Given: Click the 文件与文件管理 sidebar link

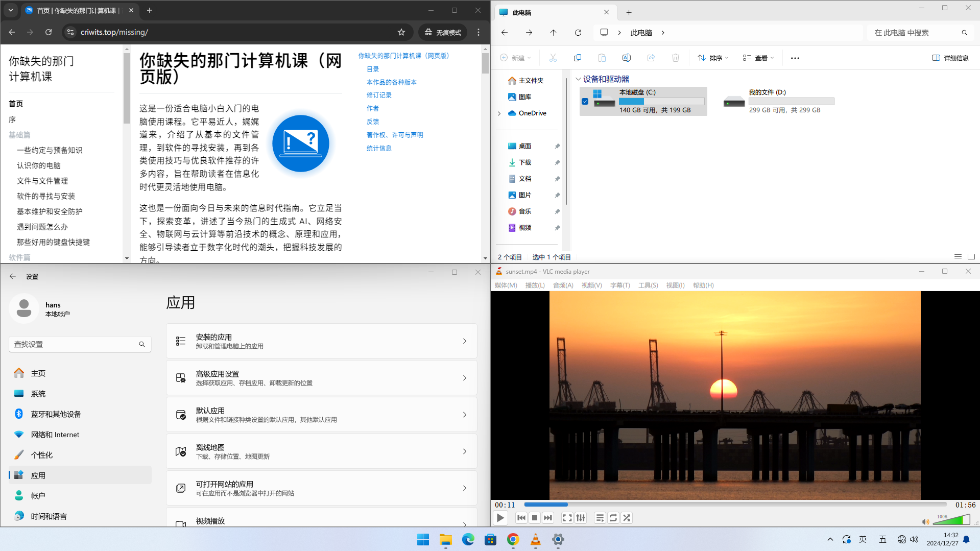Looking at the screenshot, I should [x=42, y=181].
